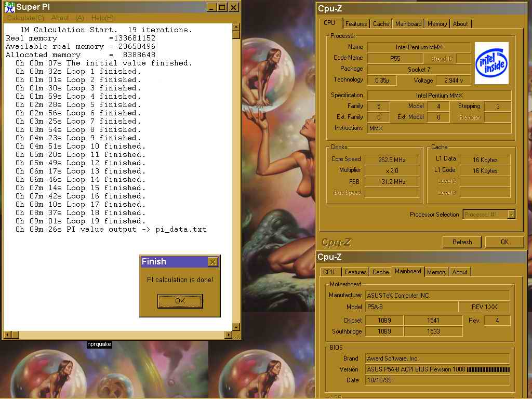Click the Super PI horizontal scrollbar thumb
The width and height of the screenshot is (532, 399).
[x=15, y=335]
